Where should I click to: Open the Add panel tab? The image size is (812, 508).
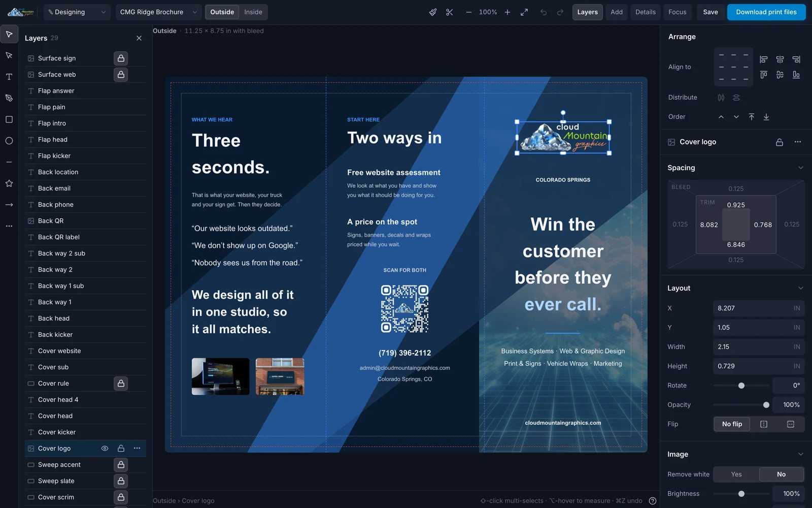(617, 12)
